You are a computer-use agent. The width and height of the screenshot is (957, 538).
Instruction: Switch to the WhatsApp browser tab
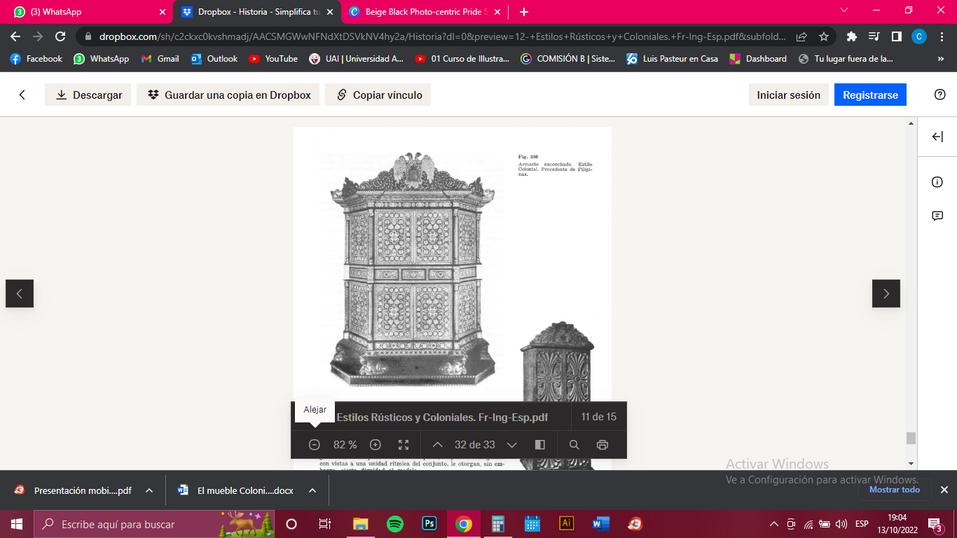tap(85, 12)
